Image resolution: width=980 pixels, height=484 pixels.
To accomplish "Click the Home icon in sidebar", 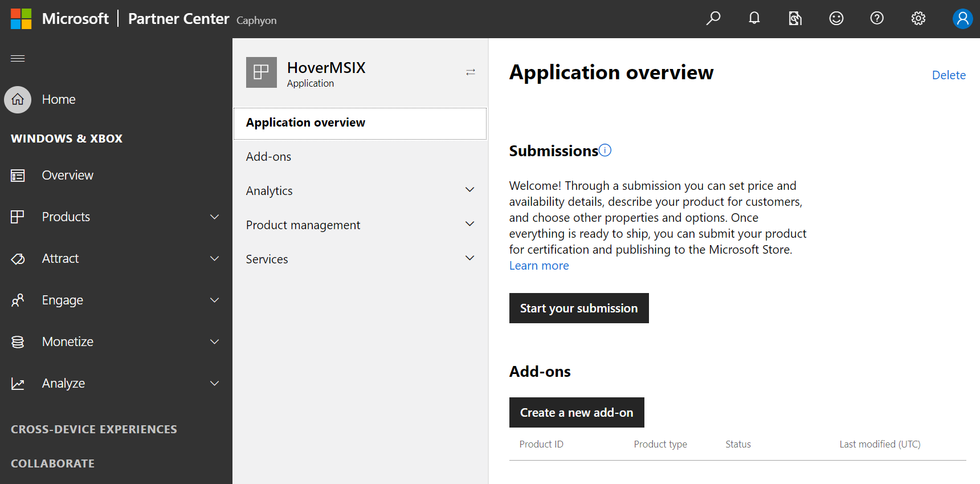I will pos(18,100).
